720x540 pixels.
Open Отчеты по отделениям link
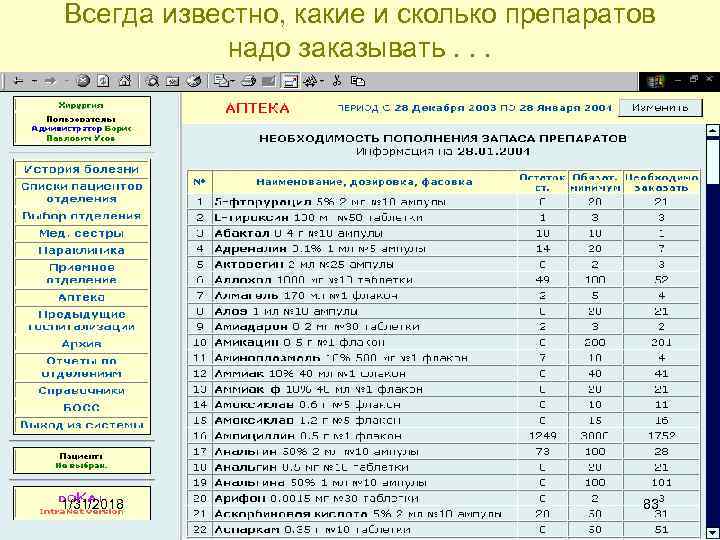(81, 367)
